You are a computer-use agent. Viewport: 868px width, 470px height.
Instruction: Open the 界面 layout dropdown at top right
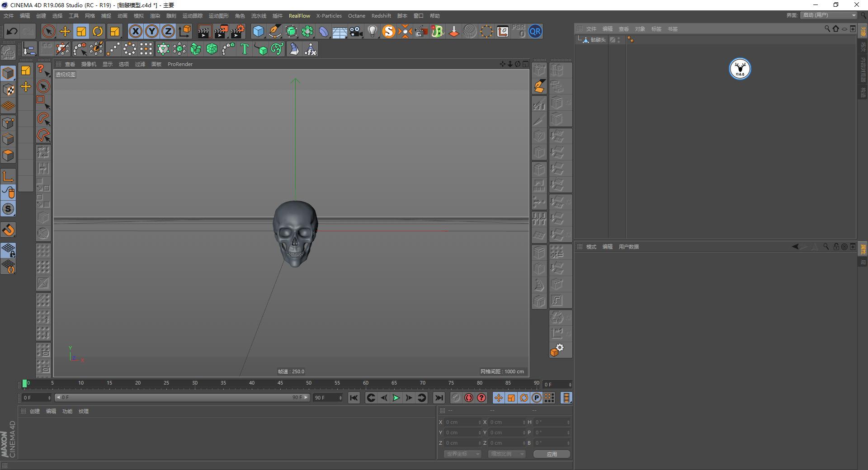pyautogui.click(x=827, y=15)
